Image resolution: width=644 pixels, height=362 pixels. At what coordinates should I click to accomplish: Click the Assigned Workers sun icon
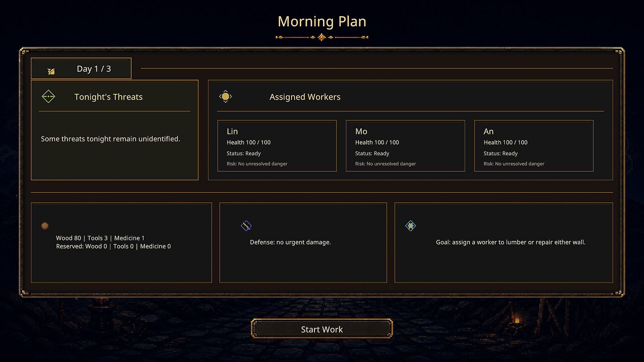pos(225,97)
